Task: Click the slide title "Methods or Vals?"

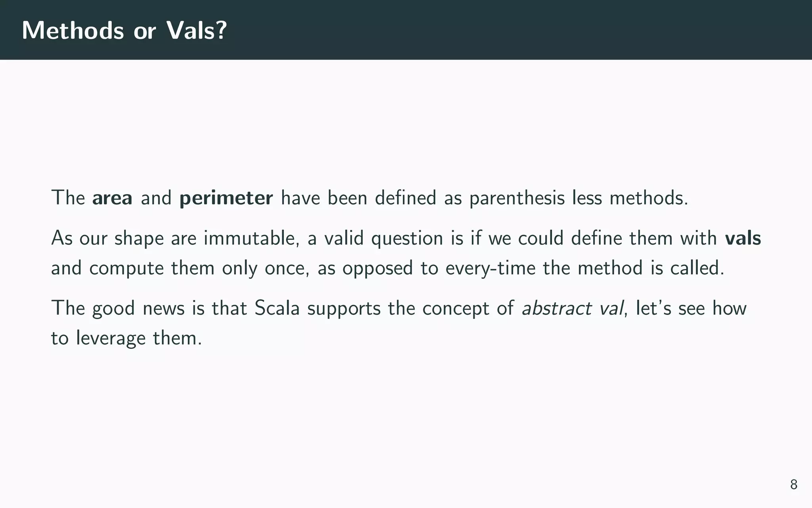Action: pos(124,30)
